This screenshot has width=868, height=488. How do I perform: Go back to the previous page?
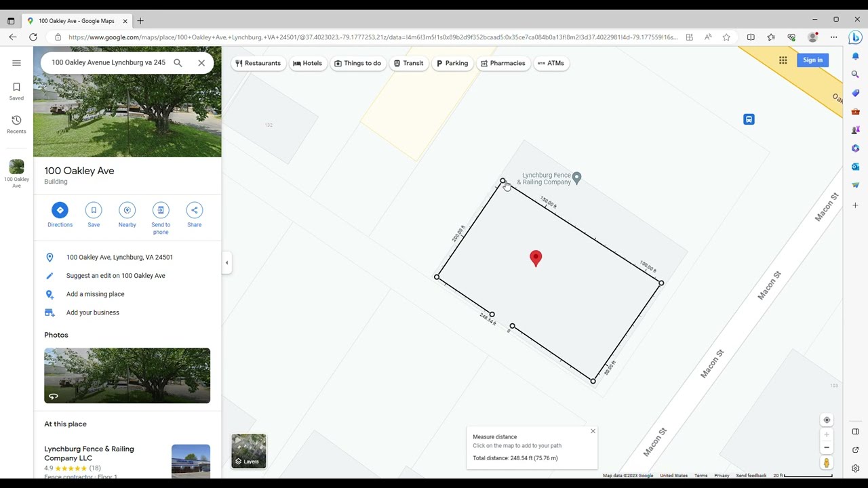click(x=13, y=37)
